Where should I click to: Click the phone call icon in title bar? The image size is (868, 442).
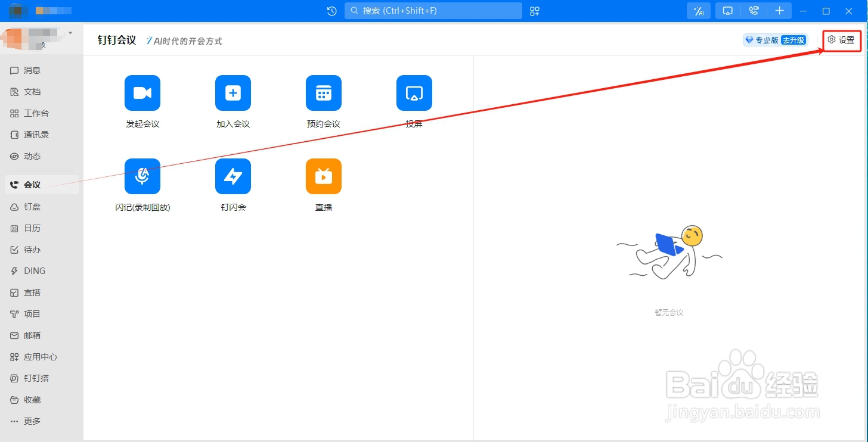(x=754, y=11)
